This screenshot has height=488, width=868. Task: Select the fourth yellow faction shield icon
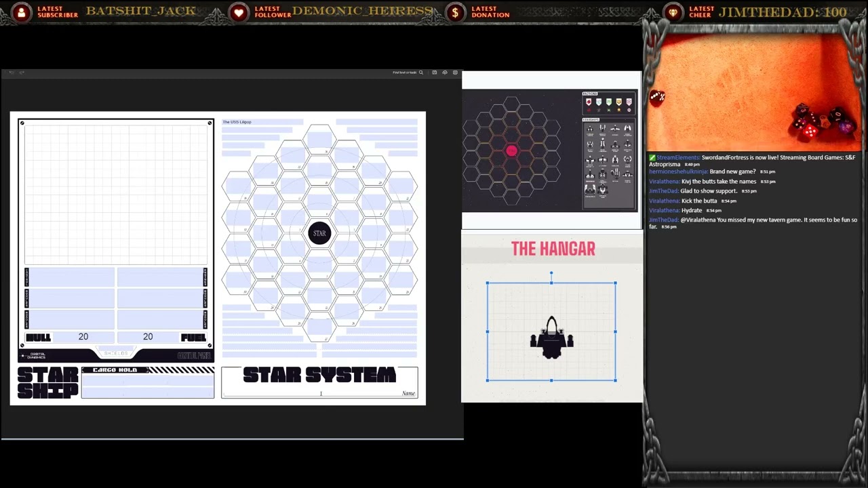[x=619, y=102]
